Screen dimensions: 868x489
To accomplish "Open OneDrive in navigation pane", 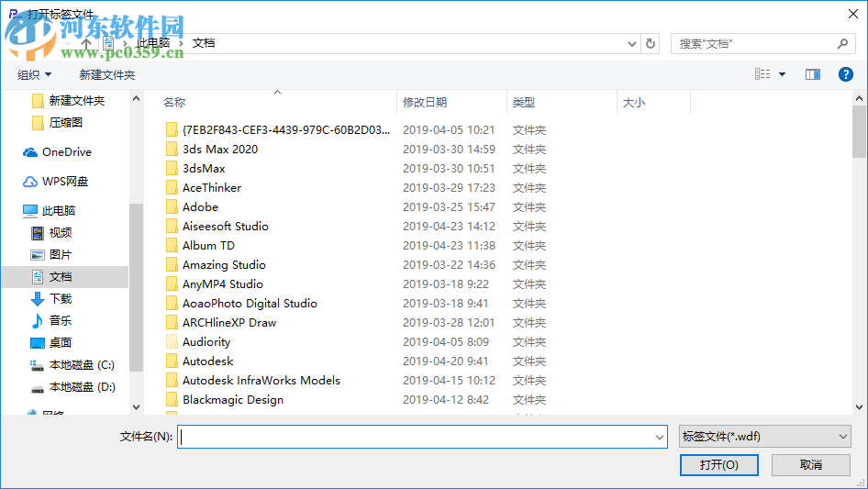I will 57,151.
